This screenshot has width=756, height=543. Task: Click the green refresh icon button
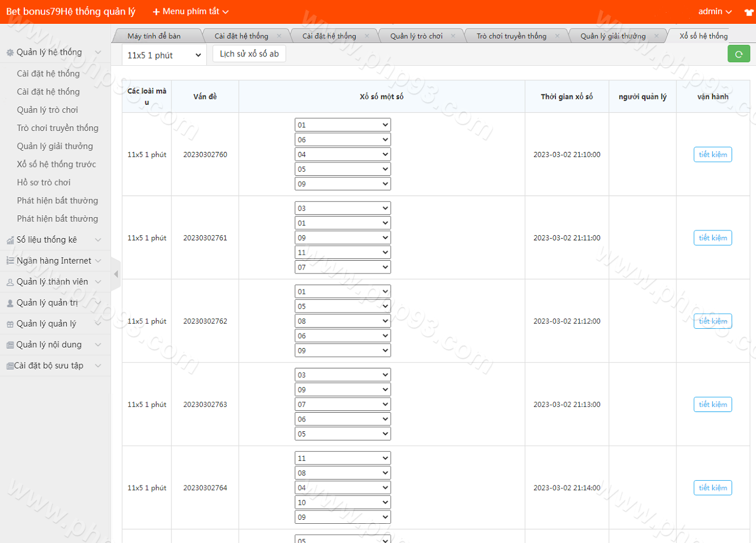739,54
